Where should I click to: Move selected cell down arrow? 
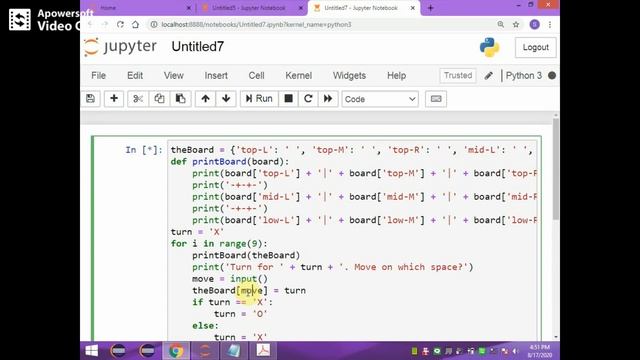click(x=226, y=99)
